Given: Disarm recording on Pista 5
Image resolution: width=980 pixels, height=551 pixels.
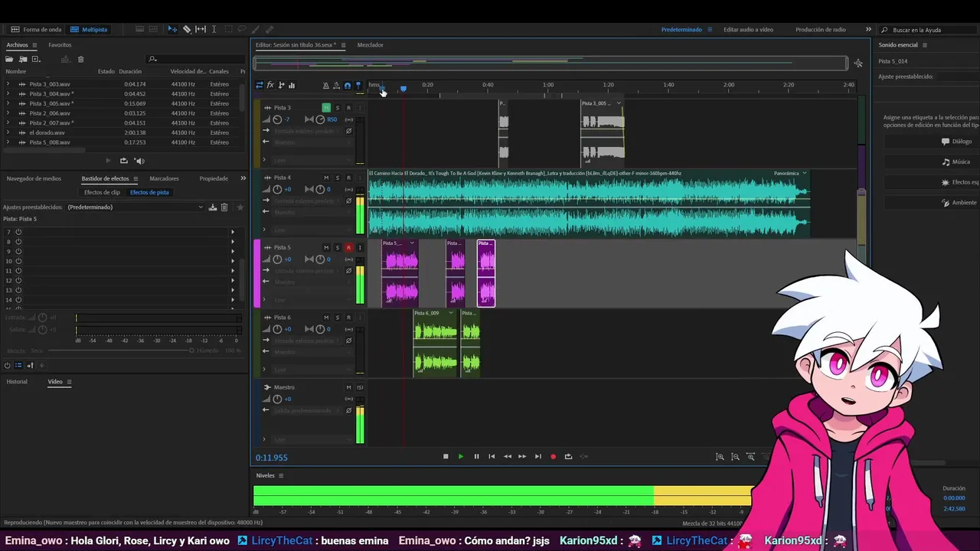Looking at the screenshot, I should point(348,247).
